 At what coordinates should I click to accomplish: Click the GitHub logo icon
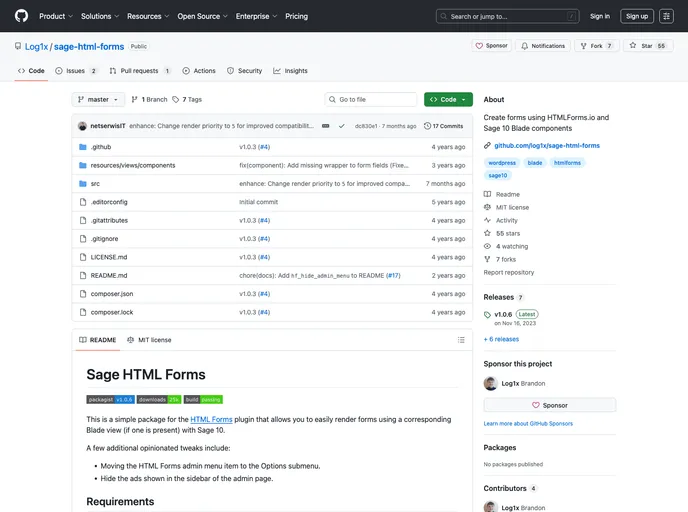pos(21,16)
